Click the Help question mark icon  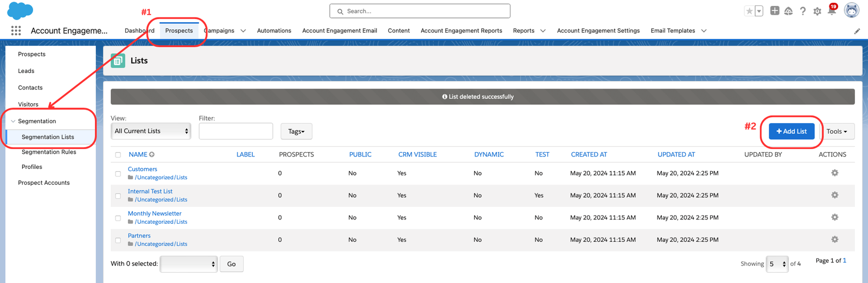[x=803, y=11]
